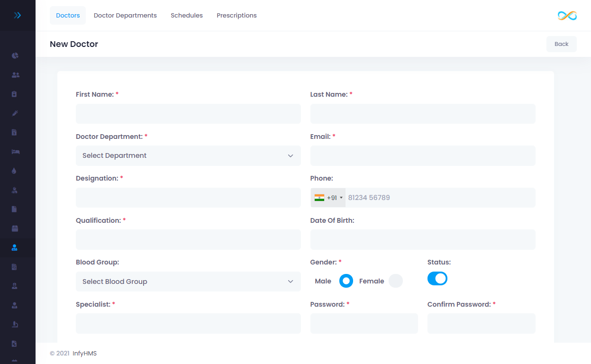Click the infinity logo at top right

click(567, 16)
